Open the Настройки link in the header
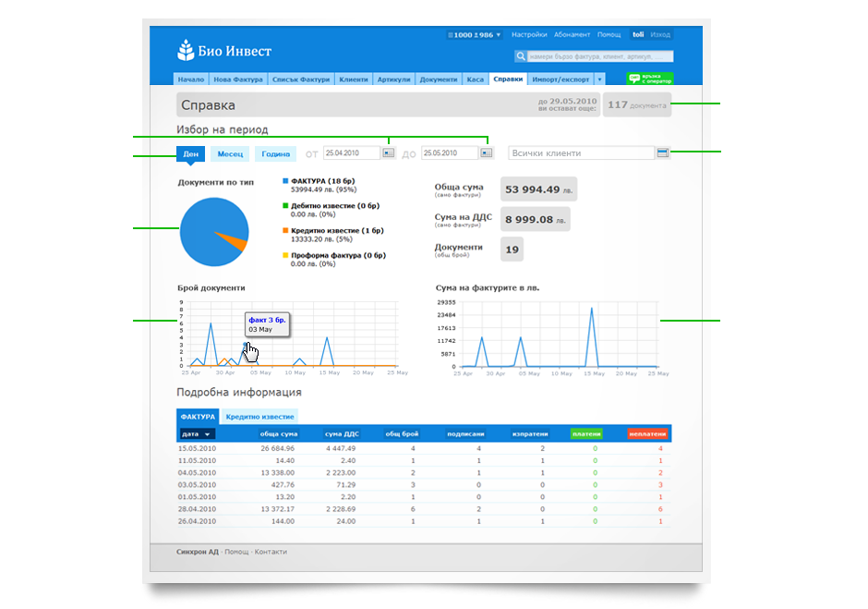The image size is (868, 609). click(x=529, y=35)
